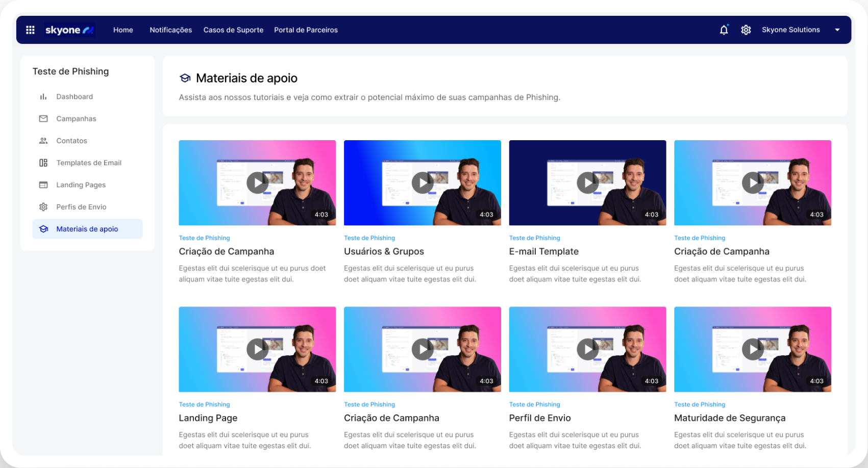The image size is (868, 468).
Task: Expand the Skyone Solutions account dropdown
Action: coord(837,30)
